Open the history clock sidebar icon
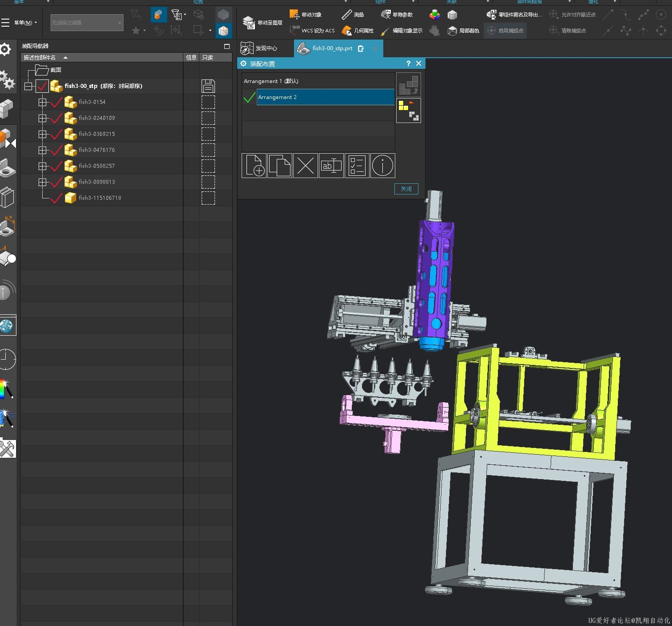Screen dimensions: 672x626 click(7, 359)
